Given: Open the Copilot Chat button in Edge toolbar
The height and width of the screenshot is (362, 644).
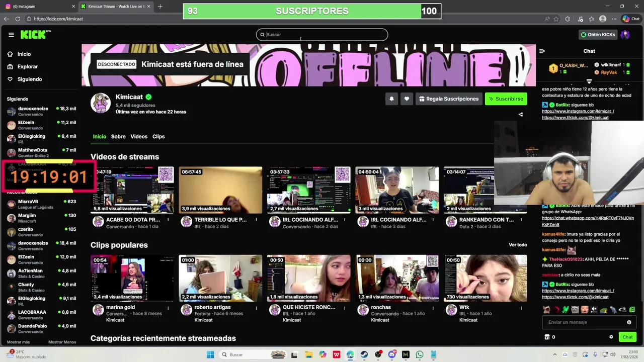Looking at the screenshot, I should (631, 19).
